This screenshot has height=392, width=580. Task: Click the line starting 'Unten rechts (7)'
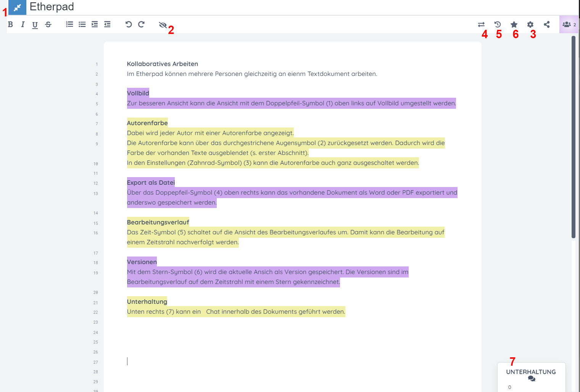coord(236,311)
